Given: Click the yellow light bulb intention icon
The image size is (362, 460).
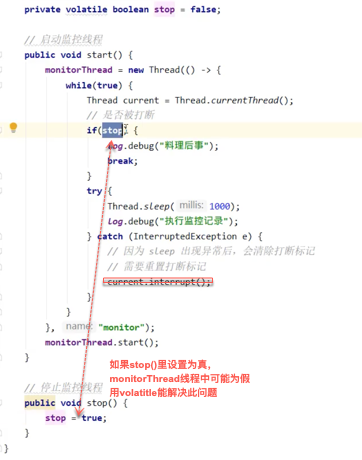Looking at the screenshot, I should 13,128.
